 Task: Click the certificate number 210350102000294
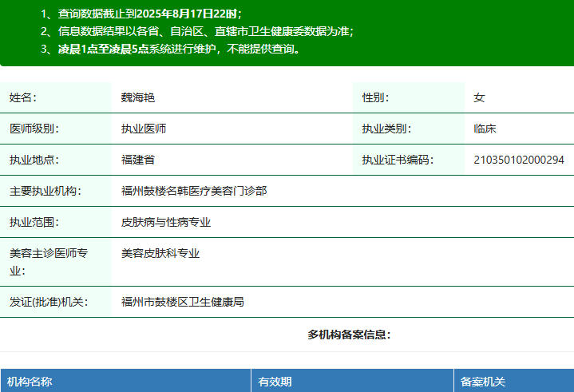click(519, 160)
